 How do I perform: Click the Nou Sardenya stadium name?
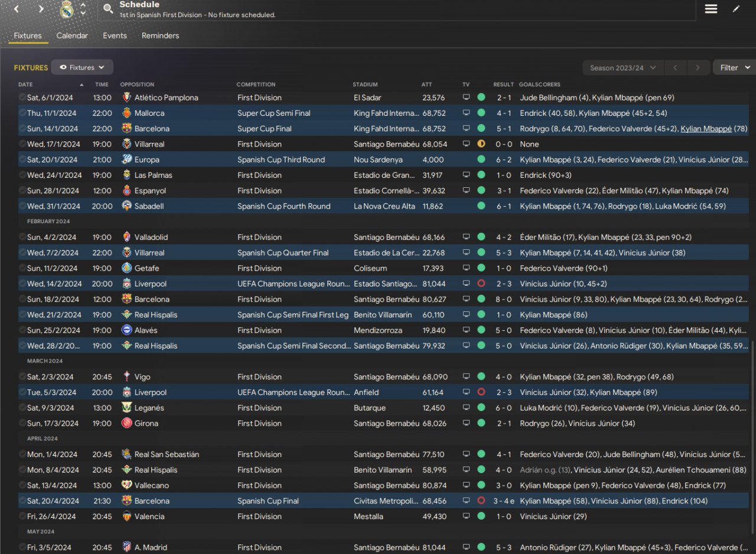point(377,159)
